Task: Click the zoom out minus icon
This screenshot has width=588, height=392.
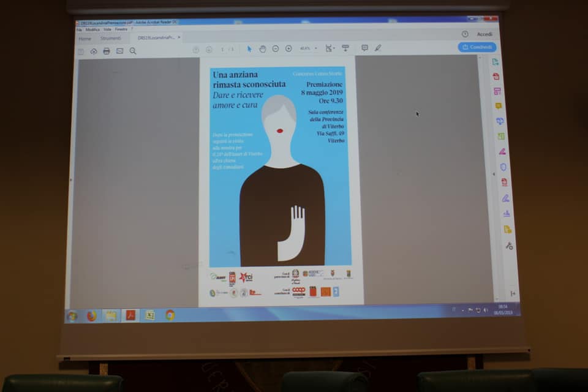Action: pos(276,49)
